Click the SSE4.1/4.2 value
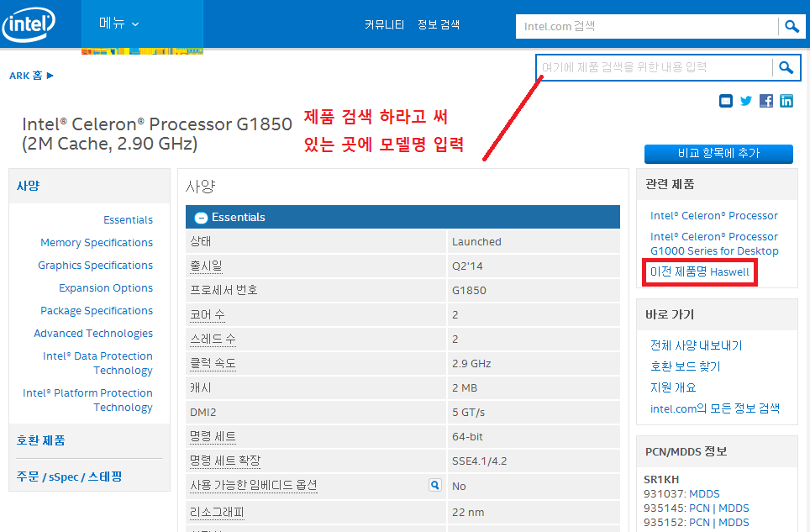The width and height of the screenshot is (810, 532). pyautogui.click(x=480, y=461)
